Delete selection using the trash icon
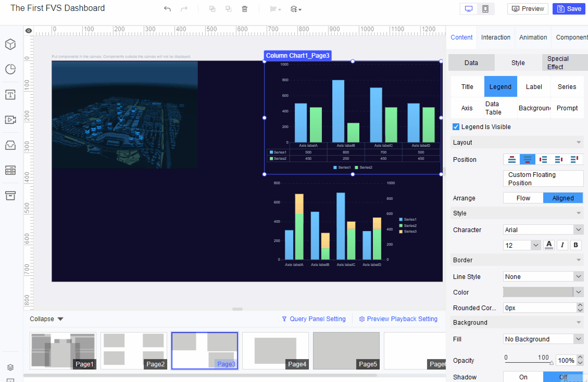The height and width of the screenshot is (382, 588). [x=245, y=9]
